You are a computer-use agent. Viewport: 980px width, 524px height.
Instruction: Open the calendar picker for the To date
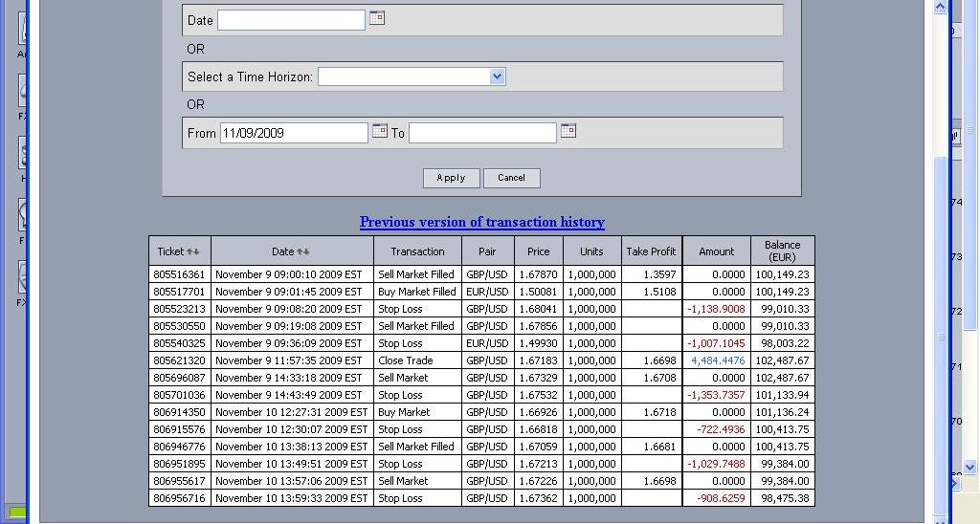(x=568, y=131)
